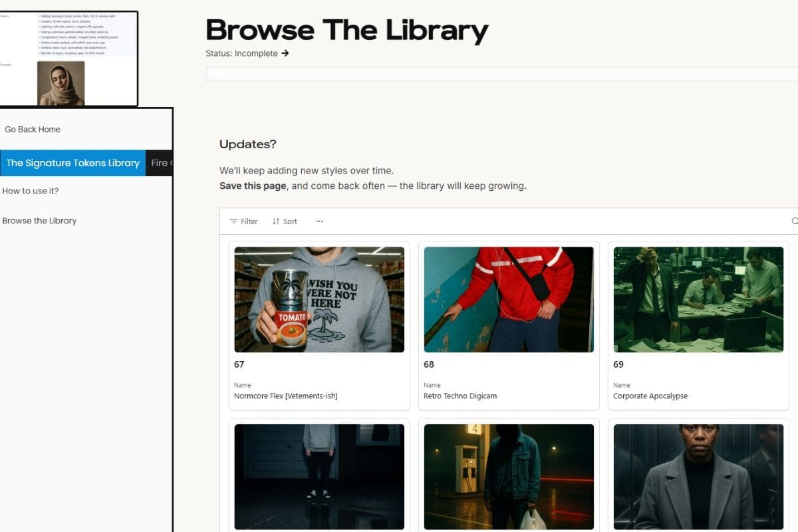Open the three-dot more options menu
The width and height of the screenshot is (798, 532).
coord(319,221)
